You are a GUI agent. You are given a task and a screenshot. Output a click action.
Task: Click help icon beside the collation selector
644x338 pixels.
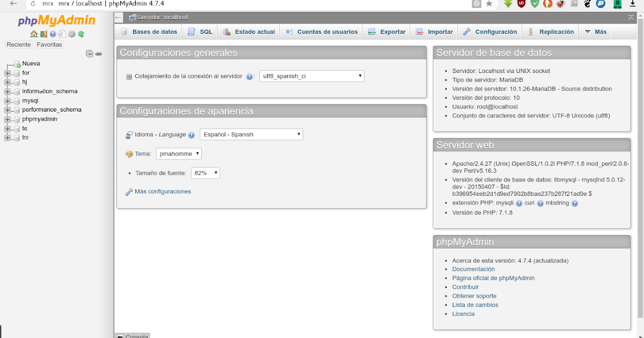pos(249,76)
